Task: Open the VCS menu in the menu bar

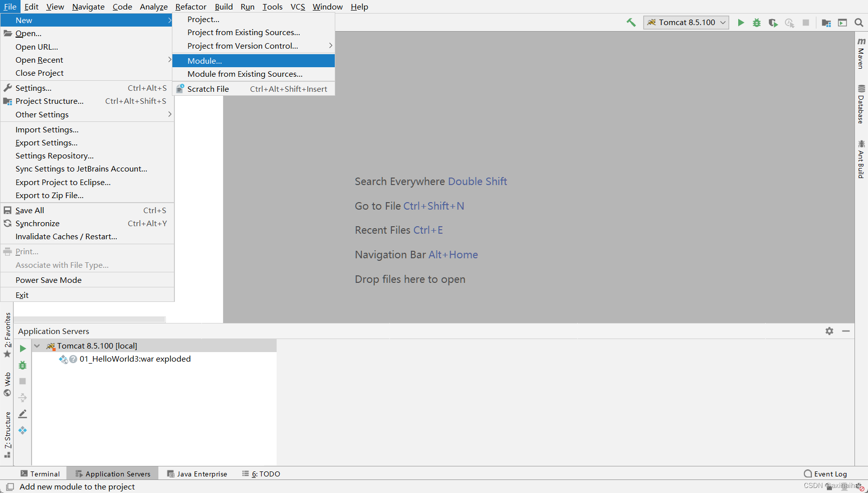Action: [x=298, y=7]
